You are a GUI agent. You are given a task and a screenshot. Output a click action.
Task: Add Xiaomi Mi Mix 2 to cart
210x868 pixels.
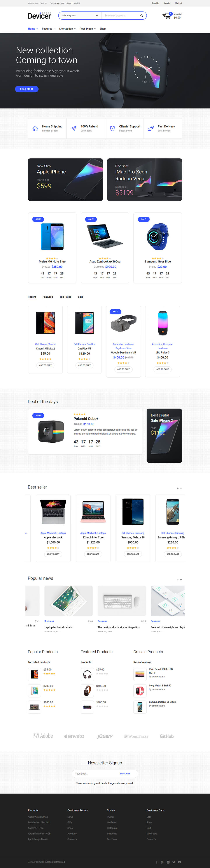(x=45, y=365)
